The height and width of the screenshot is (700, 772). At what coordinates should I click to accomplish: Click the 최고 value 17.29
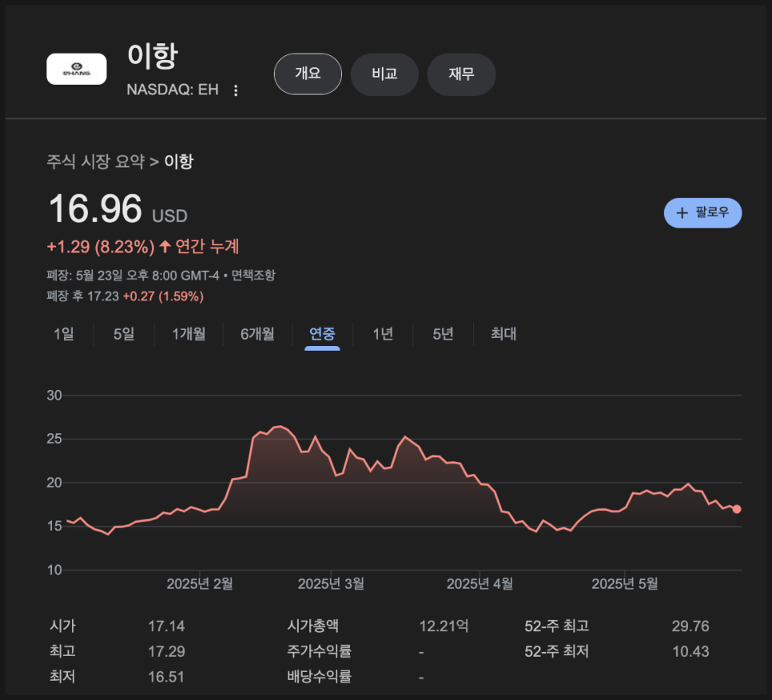(166, 651)
